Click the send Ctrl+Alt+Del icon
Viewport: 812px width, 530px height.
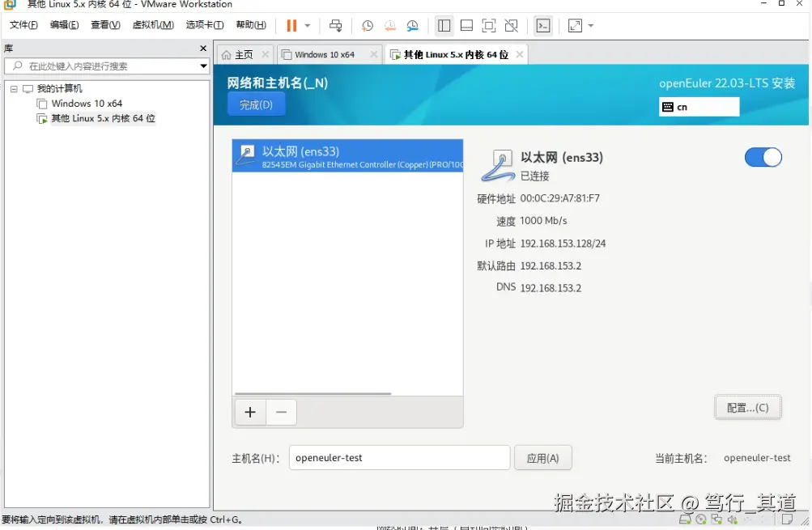click(336, 25)
